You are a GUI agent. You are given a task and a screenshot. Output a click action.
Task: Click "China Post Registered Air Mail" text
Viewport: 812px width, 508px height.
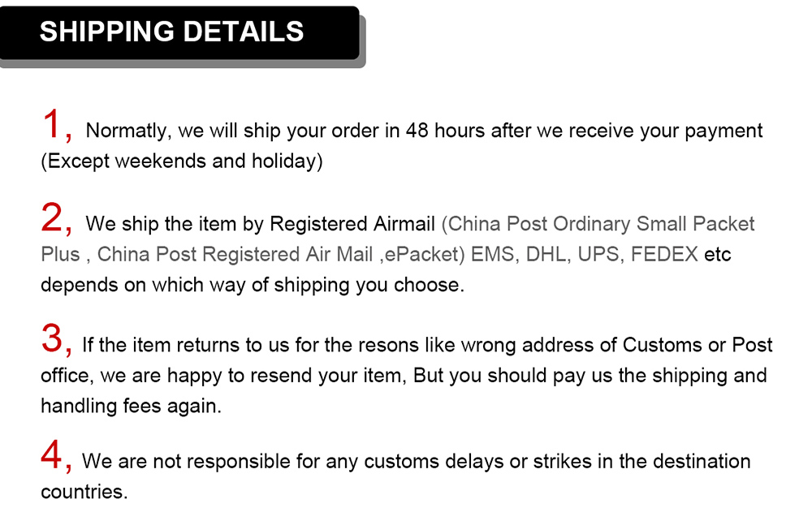click(x=235, y=254)
